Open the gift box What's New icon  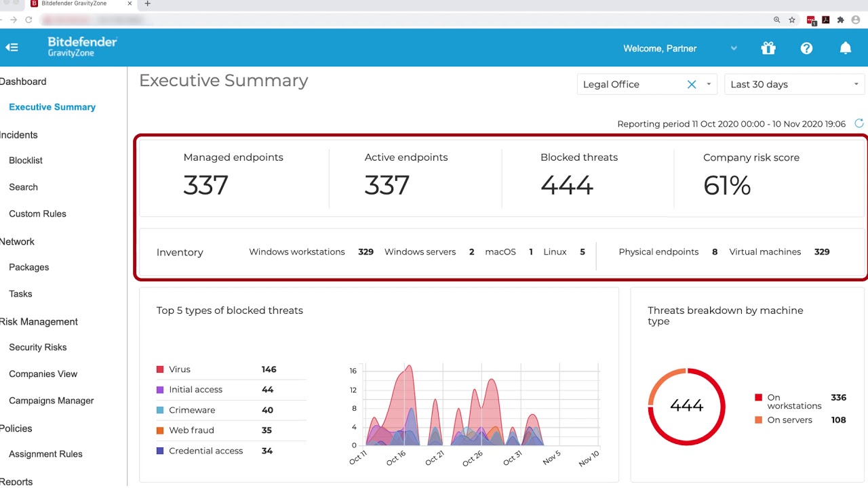click(x=768, y=48)
